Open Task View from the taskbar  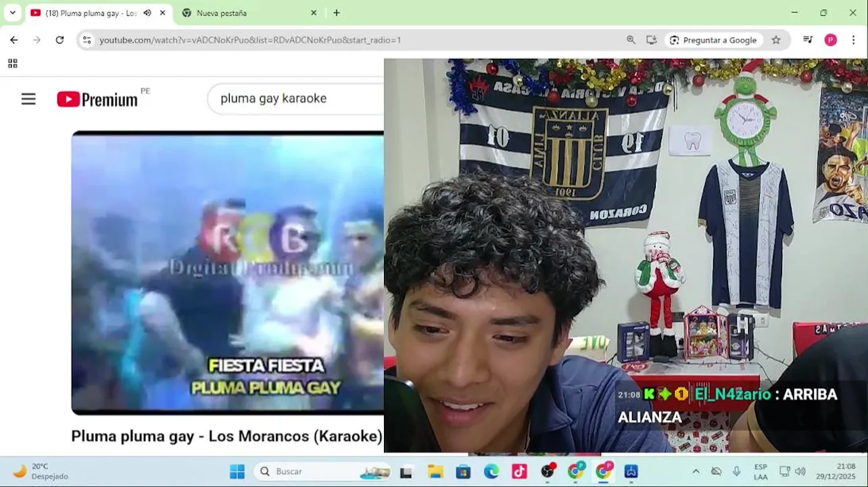pyautogui.click(x=406, y=472)
